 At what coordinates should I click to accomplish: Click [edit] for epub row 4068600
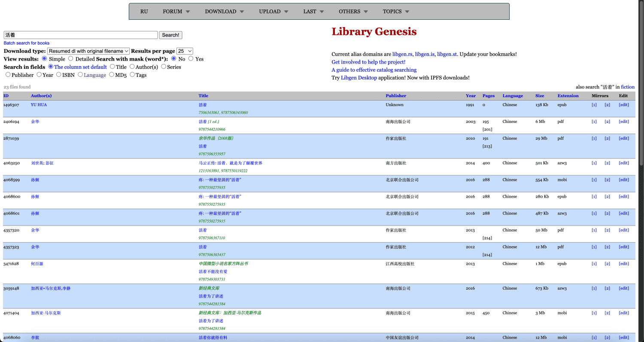pyautogui.click(x=624, y=197)
